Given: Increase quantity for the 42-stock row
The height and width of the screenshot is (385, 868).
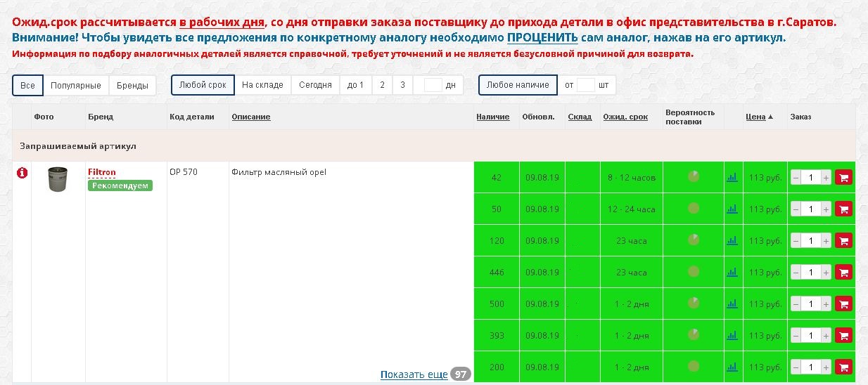Looking at the screenshot, I should [x=826, y=178].
